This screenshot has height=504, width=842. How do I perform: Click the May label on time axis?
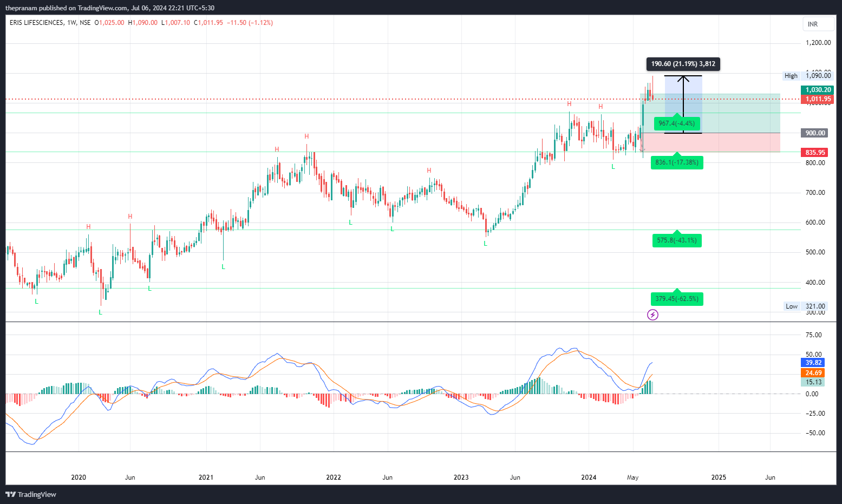(x=632, y=477)
